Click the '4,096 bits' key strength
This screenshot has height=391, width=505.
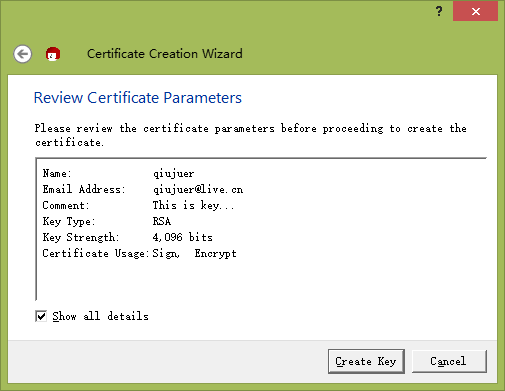point(182,237)
